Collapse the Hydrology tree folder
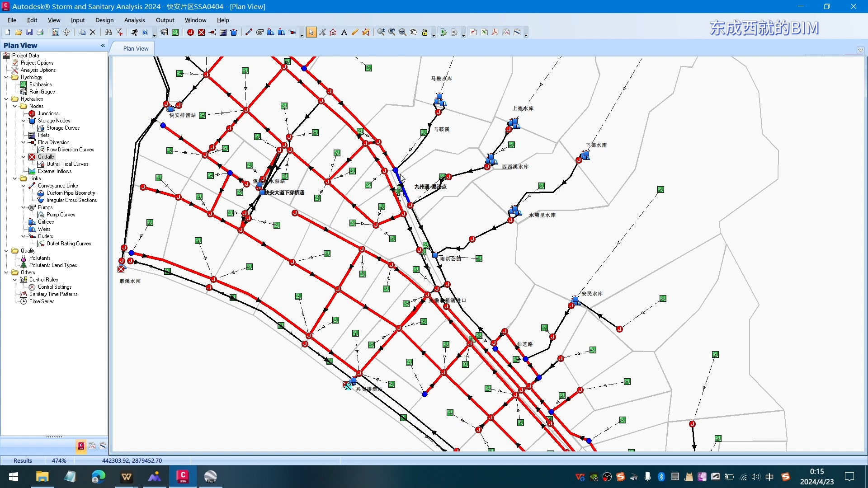This screenshot has height=488, width=868. pos(6,77)
